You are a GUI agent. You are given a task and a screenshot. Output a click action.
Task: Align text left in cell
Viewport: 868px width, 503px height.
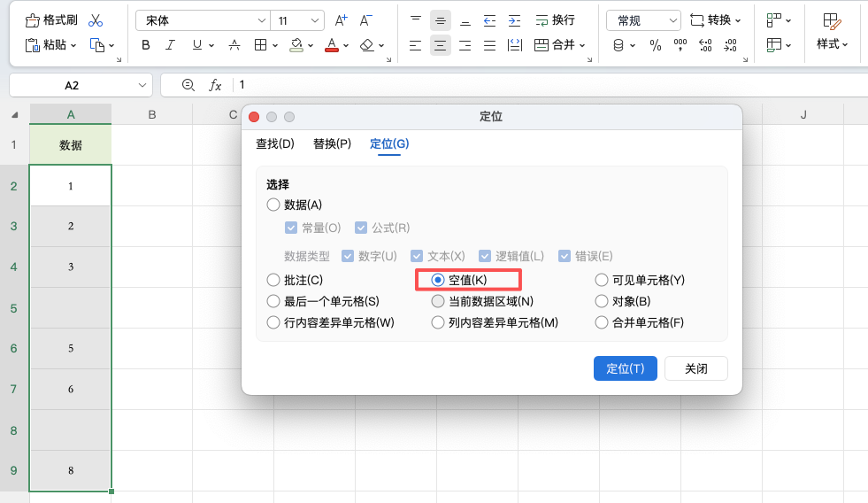(415, 45)
